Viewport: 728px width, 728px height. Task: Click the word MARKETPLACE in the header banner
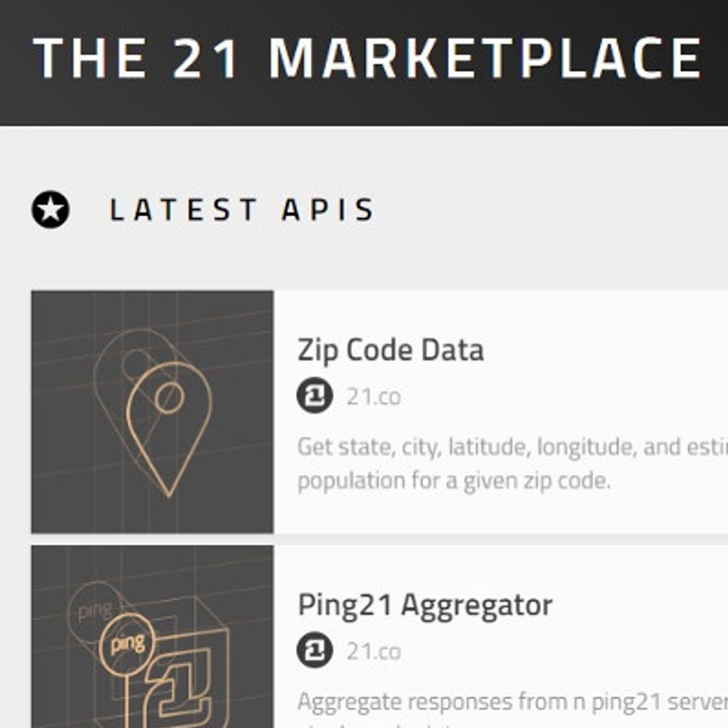coord(486,58)
